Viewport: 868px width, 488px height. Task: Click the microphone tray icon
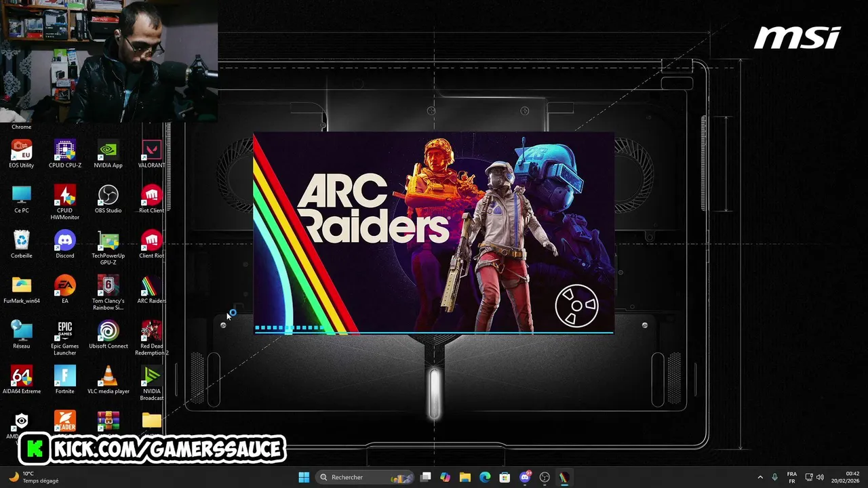point(774,477)
